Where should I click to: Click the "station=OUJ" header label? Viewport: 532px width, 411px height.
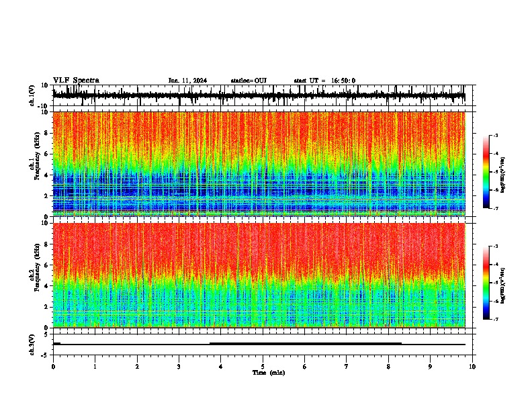point(249,81)
